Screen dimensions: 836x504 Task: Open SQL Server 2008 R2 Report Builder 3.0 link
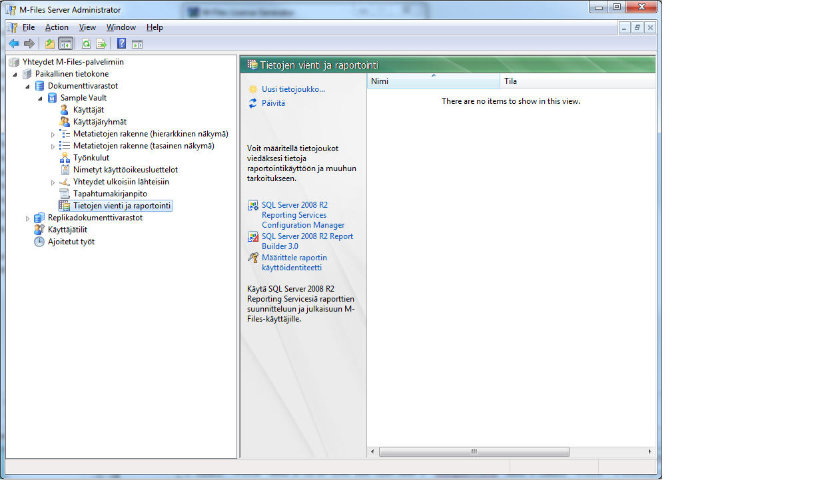[307, 241]
